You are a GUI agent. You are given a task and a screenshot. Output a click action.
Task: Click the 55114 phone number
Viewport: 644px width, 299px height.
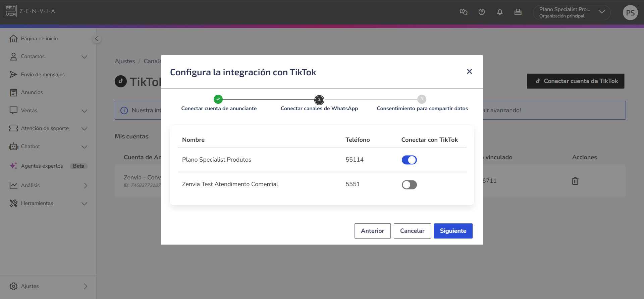[x=355, y=160]
